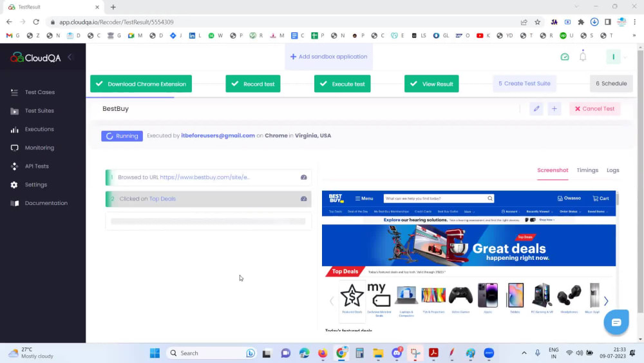Close the TestResult tab

point(97,7)
